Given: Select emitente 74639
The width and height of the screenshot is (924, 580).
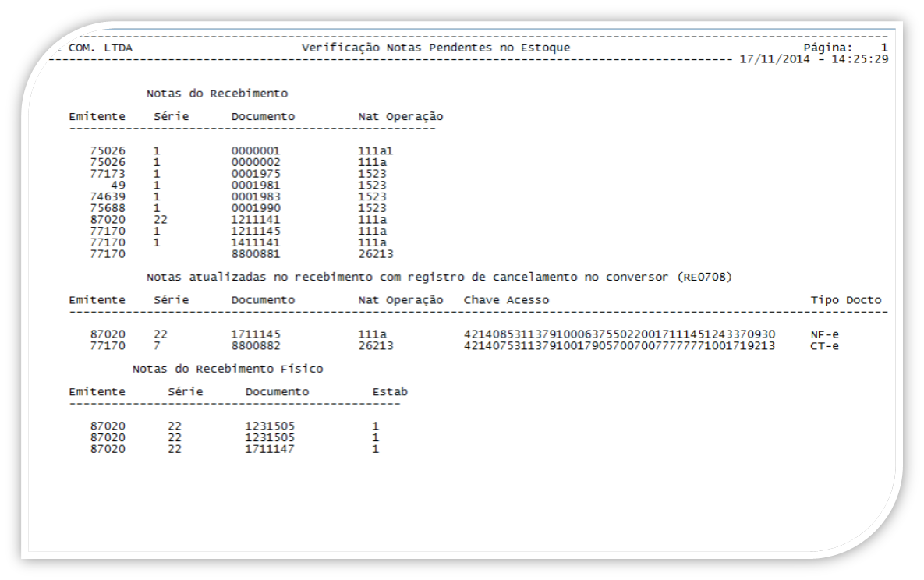Looking at the screenshot, I should point(108,197).
